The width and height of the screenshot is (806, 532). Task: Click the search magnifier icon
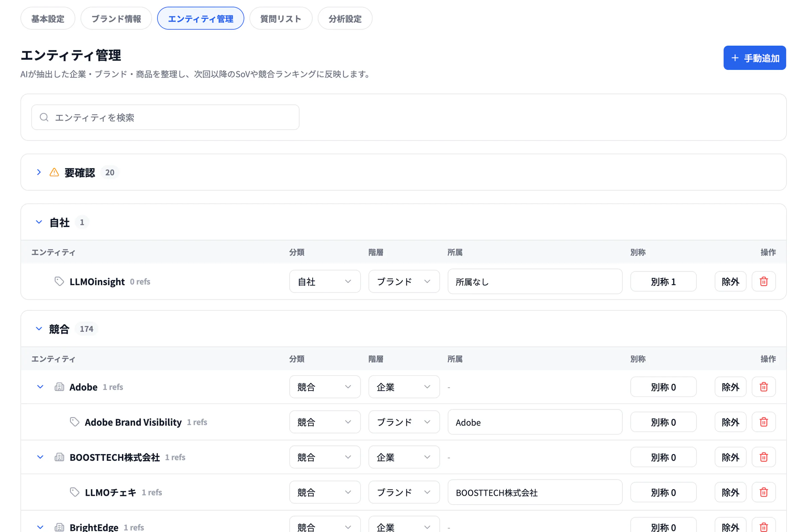[44, 118]
